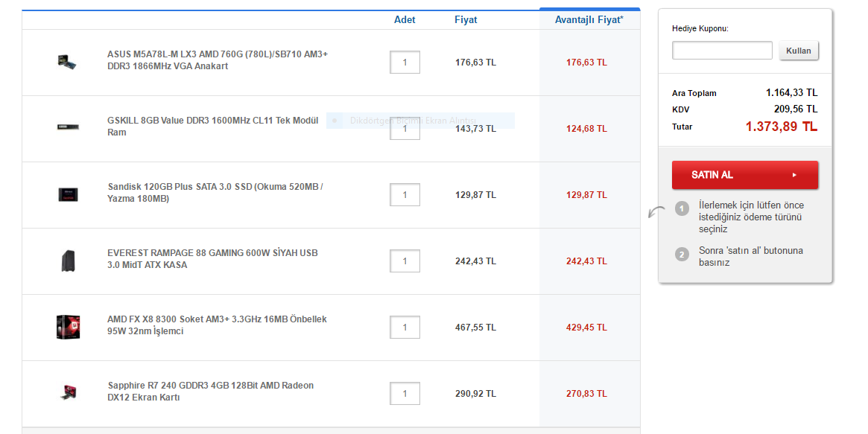Open the Sandisk 120GB Plus SSD link

[x=215, y=192]
